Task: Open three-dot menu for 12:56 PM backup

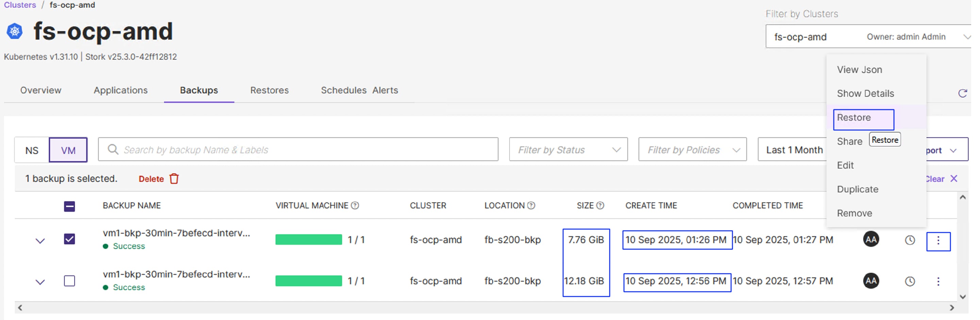Action: (938, 282)
